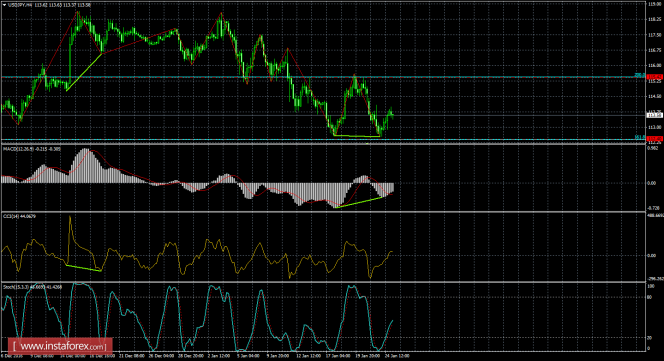Click the 116.00 price scale label
The image size is (664, 361).
pos(654,65)
